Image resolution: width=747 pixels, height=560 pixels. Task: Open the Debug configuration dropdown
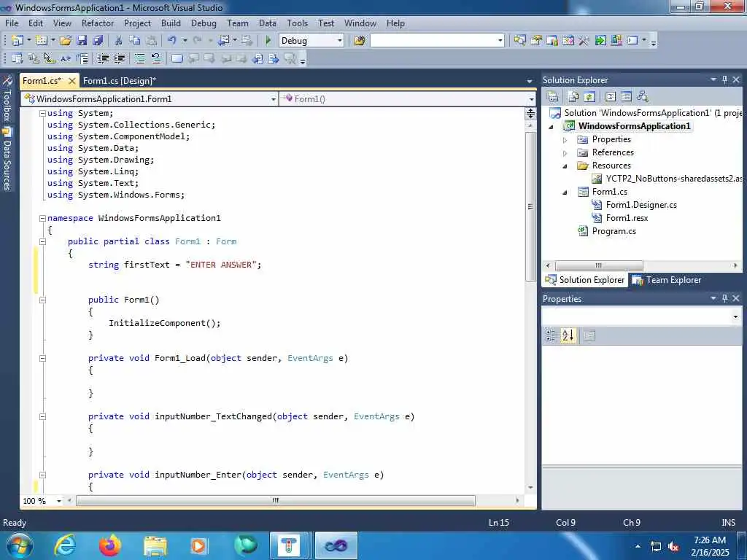coord(340,41)
